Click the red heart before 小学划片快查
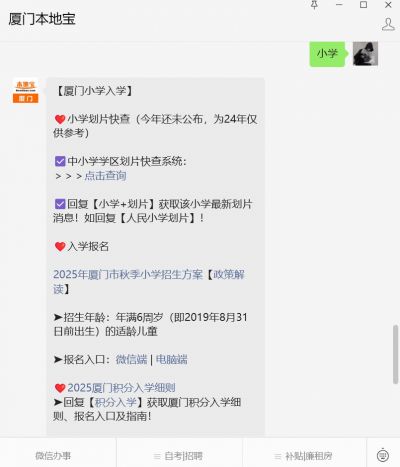 point(60,119)
